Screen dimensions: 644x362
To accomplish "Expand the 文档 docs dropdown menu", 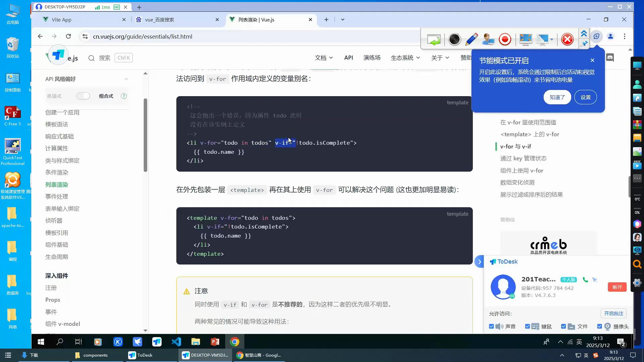I will (x=324, y=58).
